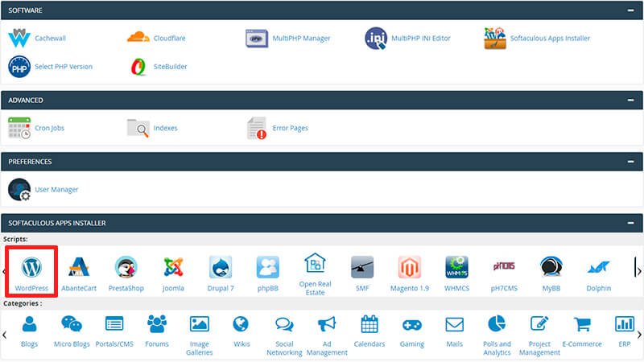Select the PrestaShop script icon
Screen dimensions: 644x362
coord(126,267)
